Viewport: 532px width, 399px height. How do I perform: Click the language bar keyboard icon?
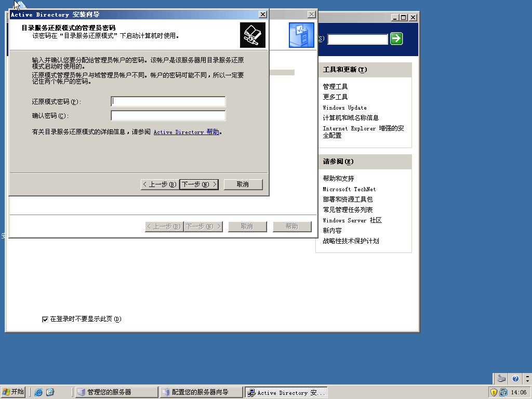[501, 379]
